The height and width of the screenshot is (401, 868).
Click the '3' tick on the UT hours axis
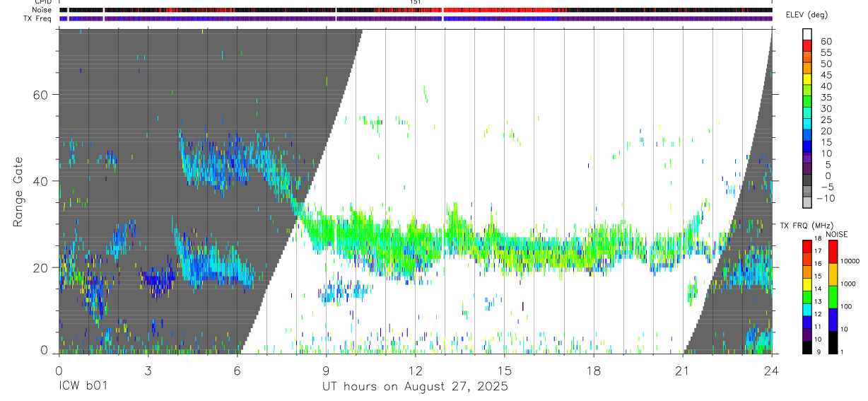(148, 369)
